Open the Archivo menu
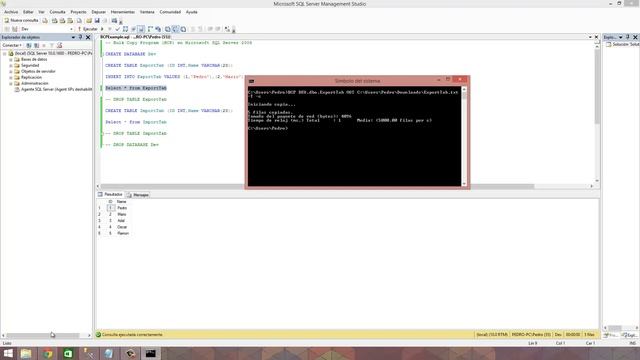This screenshot has height=360, width=640. pyautogui.click(x=11, y=12)
